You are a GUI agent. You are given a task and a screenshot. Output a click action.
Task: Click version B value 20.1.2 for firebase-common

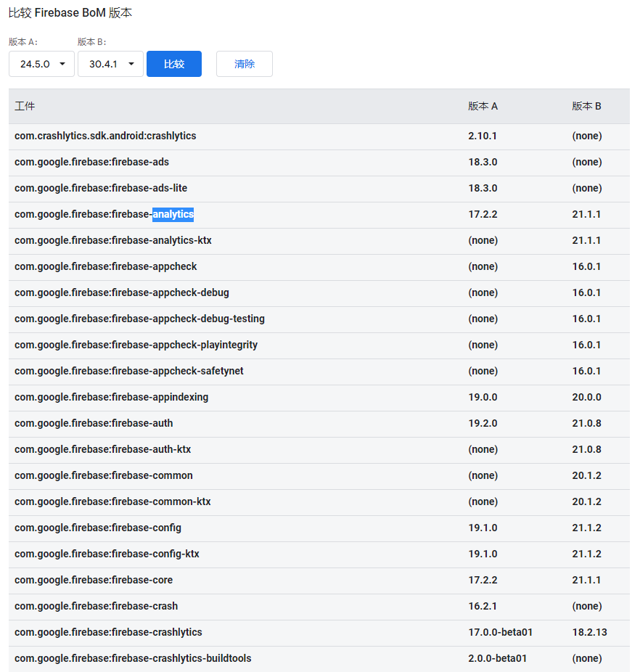[x=587, y=476]
